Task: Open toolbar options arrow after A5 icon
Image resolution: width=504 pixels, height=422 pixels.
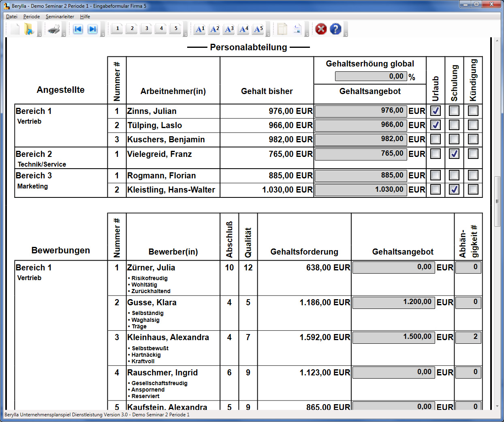Action: [x=268, y=35]
